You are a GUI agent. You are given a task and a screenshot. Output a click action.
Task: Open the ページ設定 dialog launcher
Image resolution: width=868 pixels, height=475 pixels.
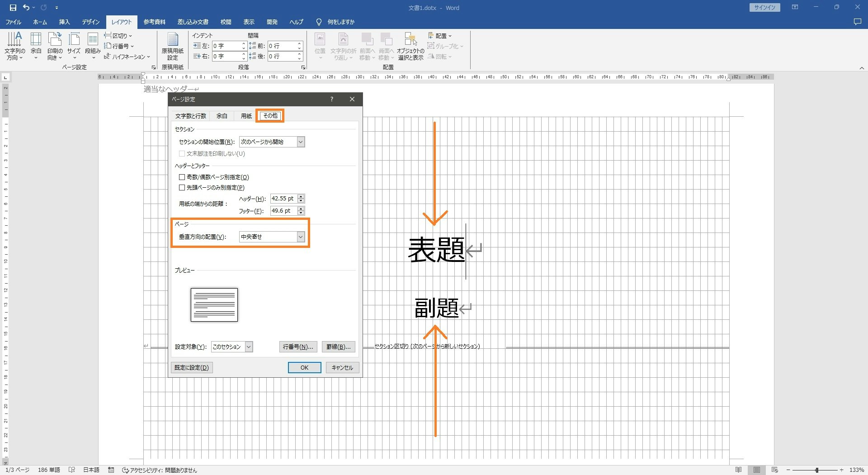154,67
